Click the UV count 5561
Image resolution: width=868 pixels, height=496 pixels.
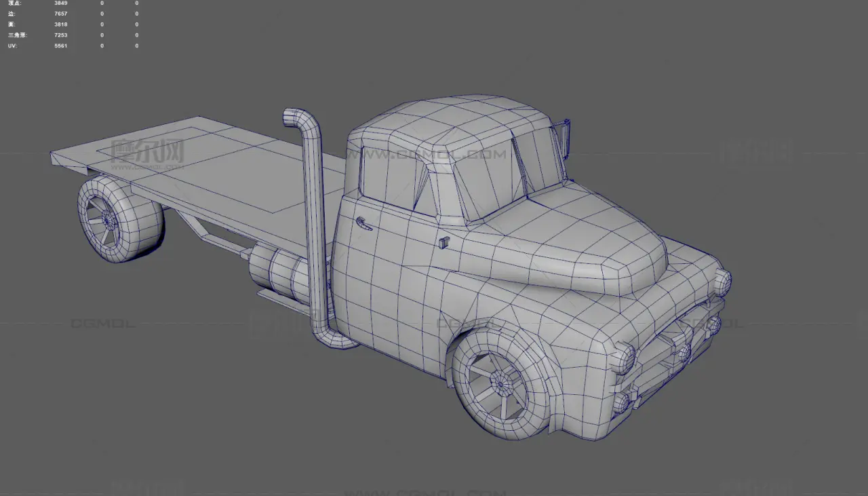coord(60,45)
